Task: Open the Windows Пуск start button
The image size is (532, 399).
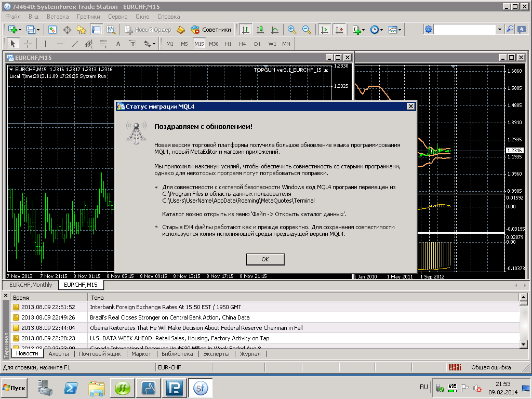Action: click(14, 388)
